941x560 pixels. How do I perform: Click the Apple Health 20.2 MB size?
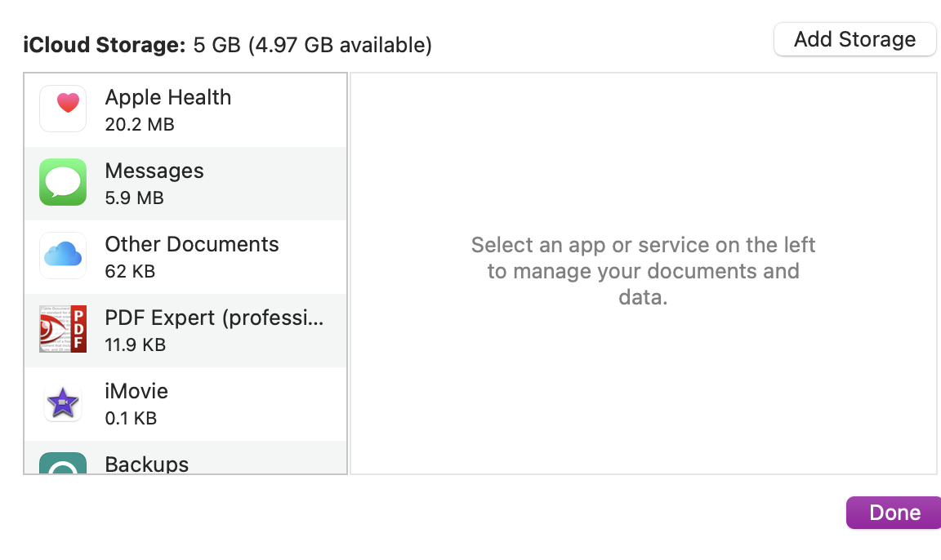[x=140, y=125]
